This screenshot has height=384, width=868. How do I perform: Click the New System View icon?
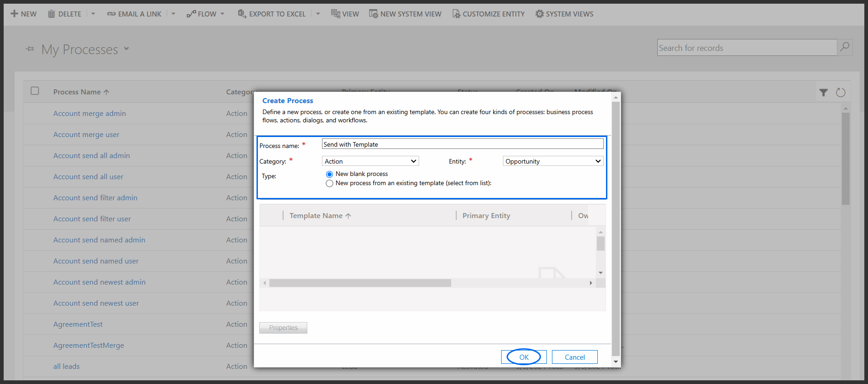click(x=374, y=14)
